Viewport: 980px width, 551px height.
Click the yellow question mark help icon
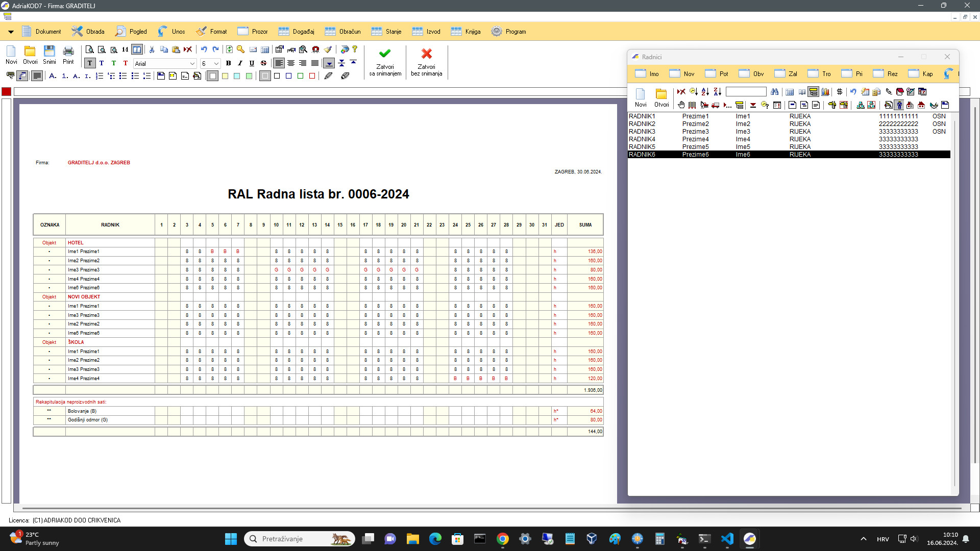click(355, 49)
